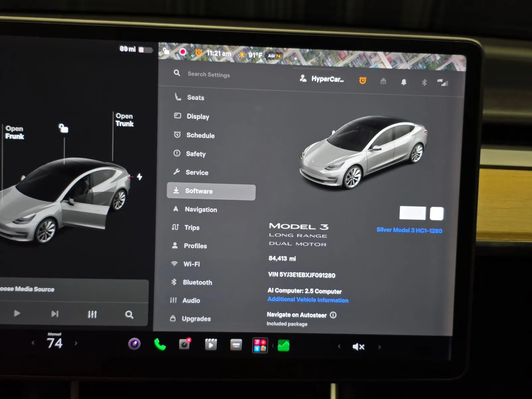Click the Silver Model 3 HC1-1280 link

click(x=409, y=230)
